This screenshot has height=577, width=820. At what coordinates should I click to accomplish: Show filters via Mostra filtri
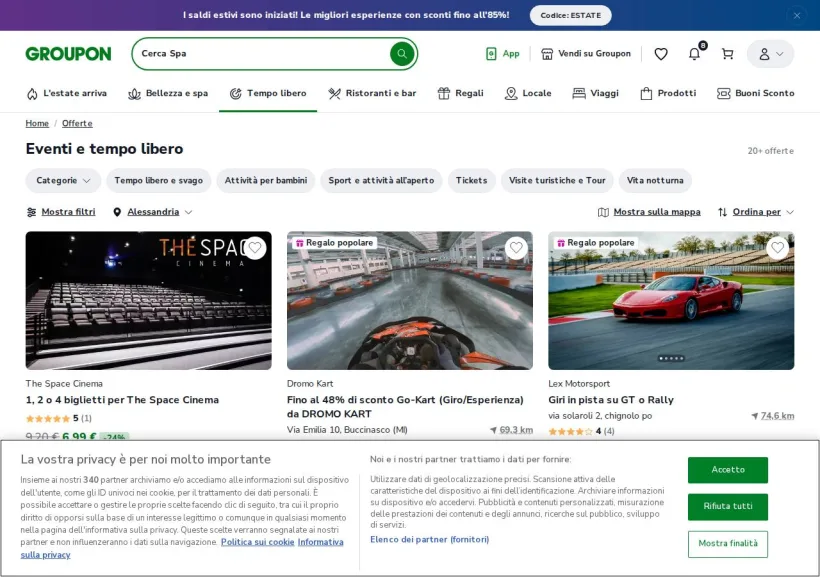click(61, 212)
